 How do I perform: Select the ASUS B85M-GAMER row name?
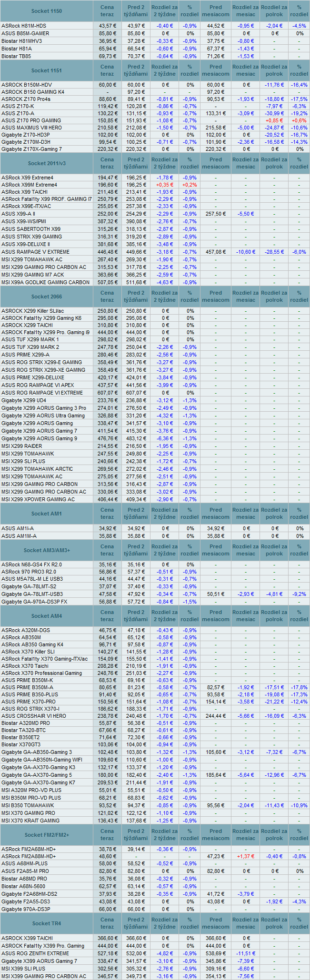coord(25,33)
